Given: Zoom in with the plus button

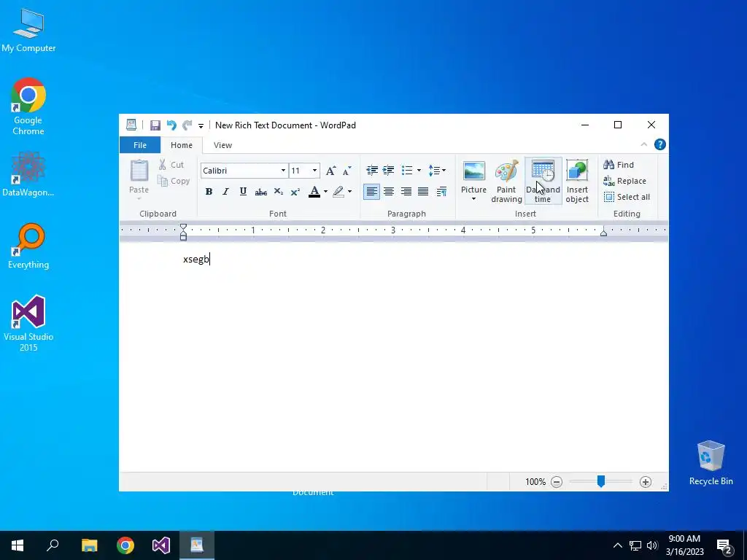Looking at the screenshot, I should [646, 482].
